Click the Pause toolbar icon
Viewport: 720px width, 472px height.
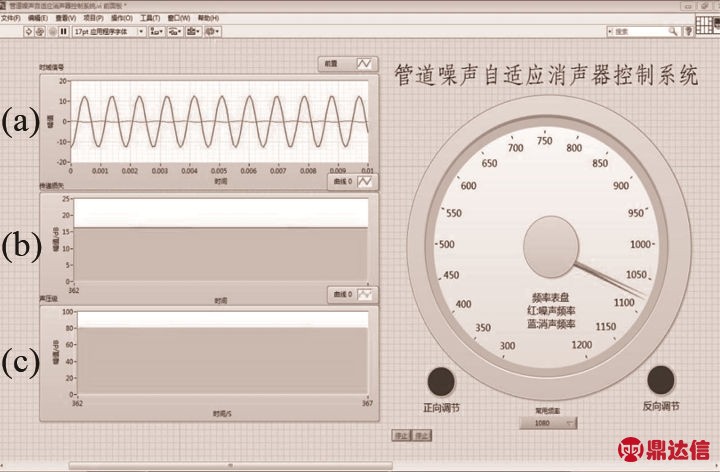[64, 32]
